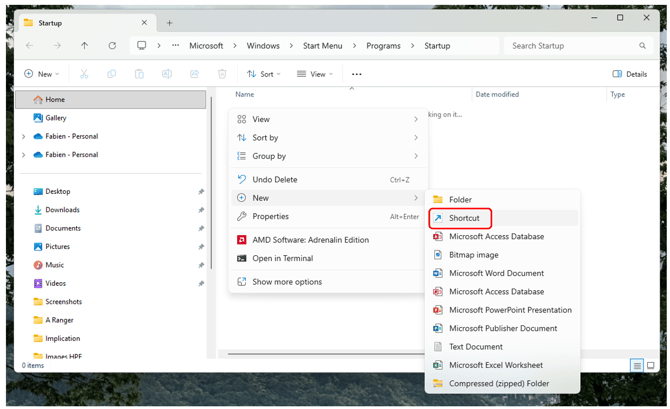Switch to the large thumbnails view icon
The height and width of the screenshot is (409, 670).
tap(651, 365)
